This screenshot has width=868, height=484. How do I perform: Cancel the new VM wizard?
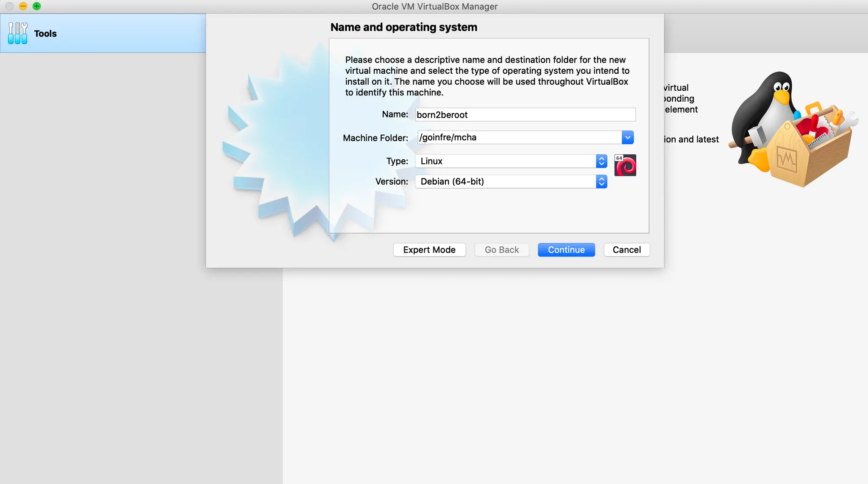click(x=626, y=250)
